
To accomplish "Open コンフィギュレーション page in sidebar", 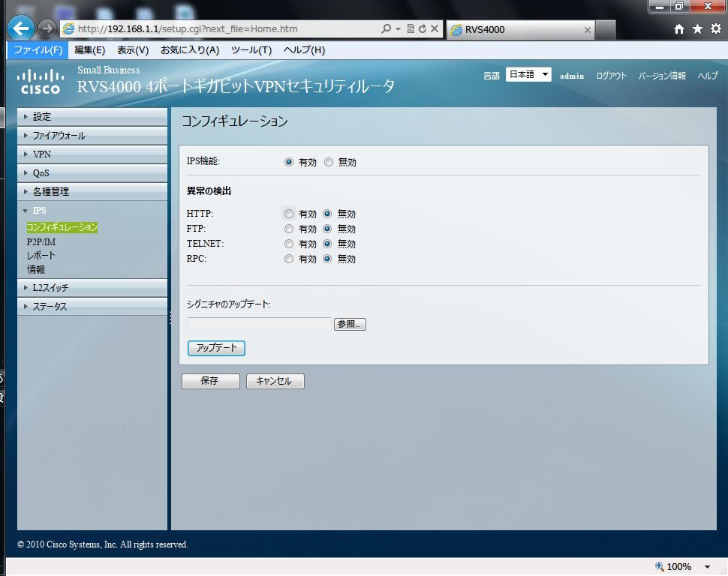I will 62,227.
